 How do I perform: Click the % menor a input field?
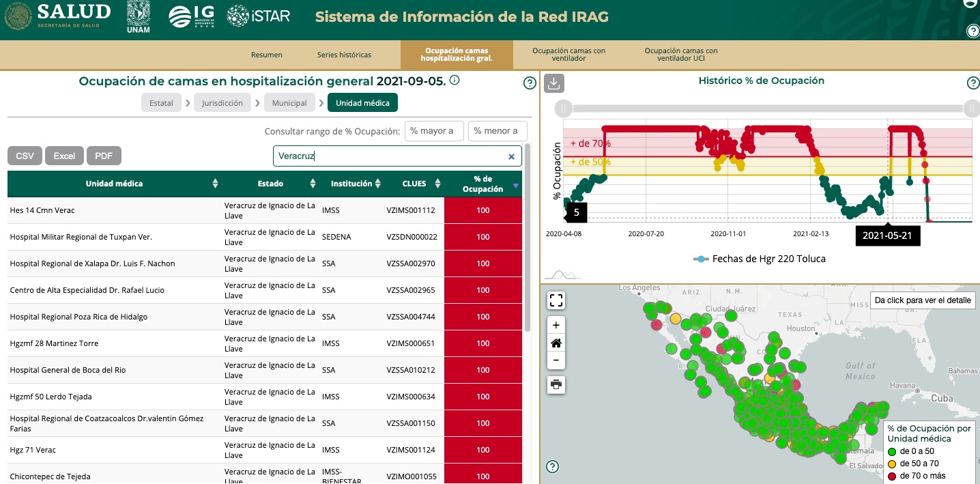[498, 131]
